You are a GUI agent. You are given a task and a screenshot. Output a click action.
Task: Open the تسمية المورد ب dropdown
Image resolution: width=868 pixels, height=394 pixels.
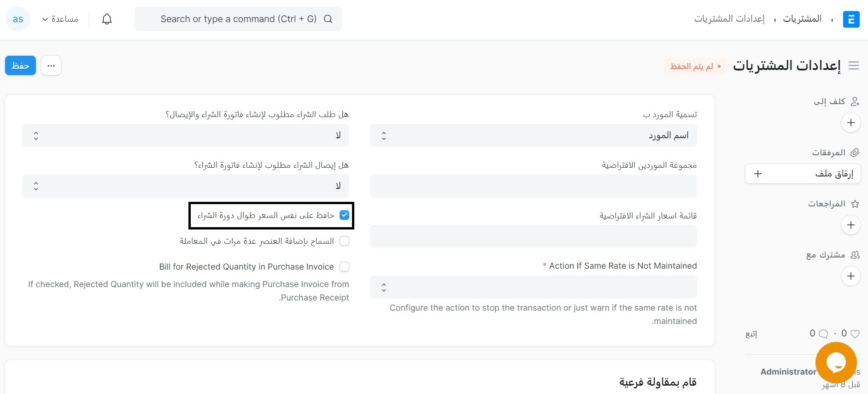[x=534, y=135]
